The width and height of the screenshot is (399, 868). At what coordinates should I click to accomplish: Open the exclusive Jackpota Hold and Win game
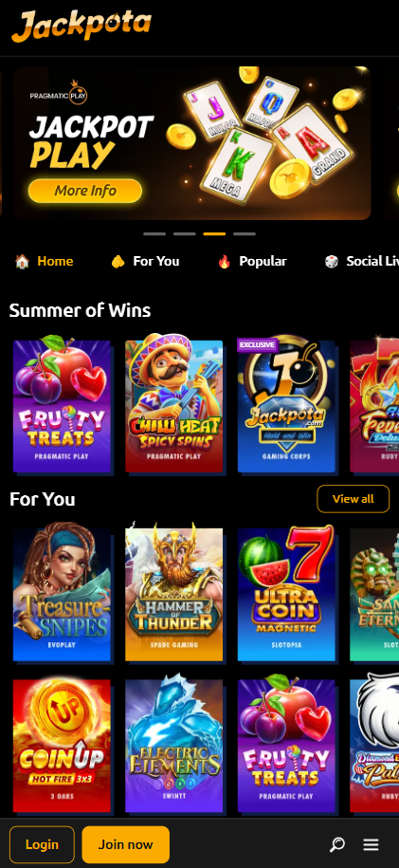click(286, 406)
